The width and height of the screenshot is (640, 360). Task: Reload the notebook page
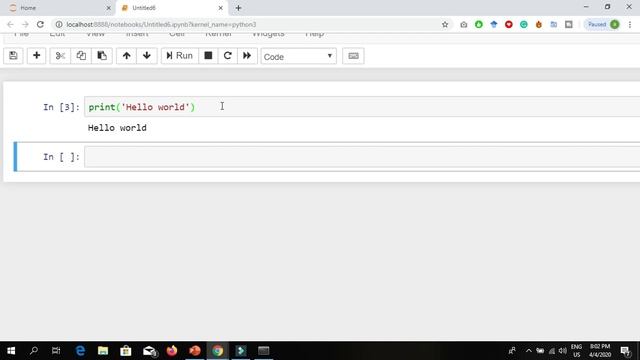(40, 24)
